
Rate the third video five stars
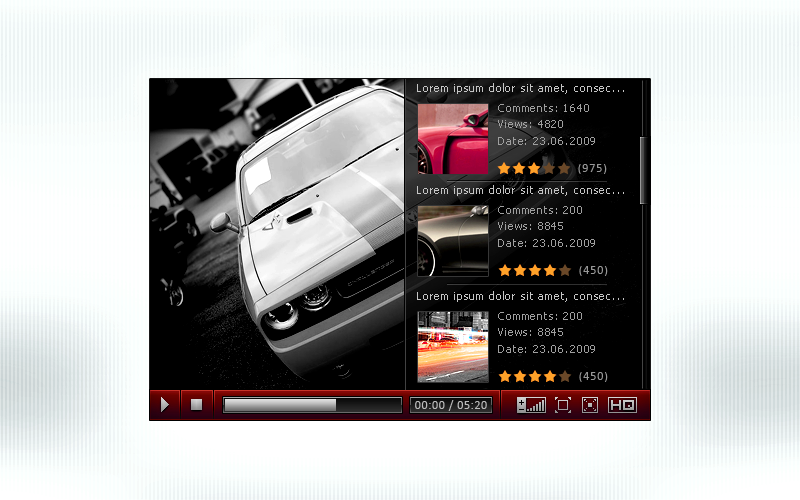565,376
